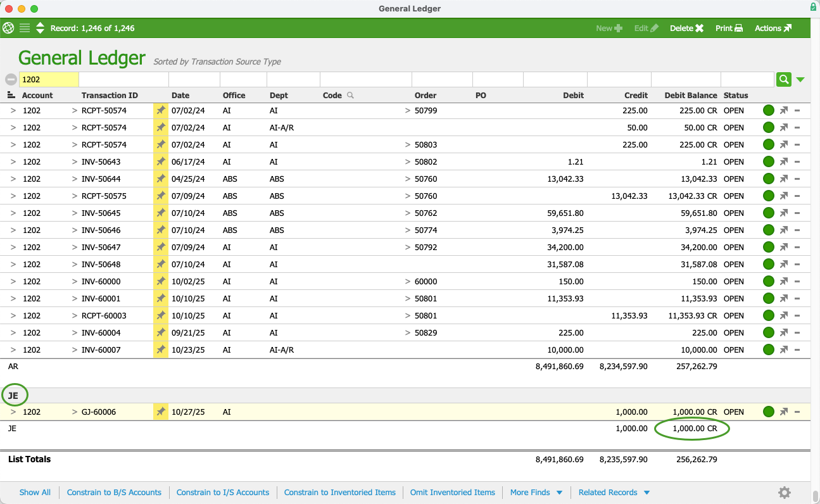Open the Related Records dropdown
Screen dimensions: 820x504
[614, 493]
